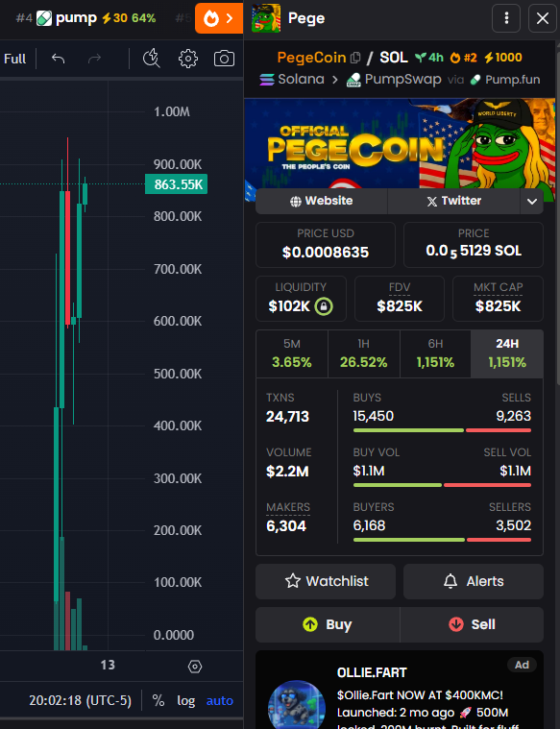This screenshot has height=729, width=560.
Task: Open the Website link
Action: (x=322, y=202)
